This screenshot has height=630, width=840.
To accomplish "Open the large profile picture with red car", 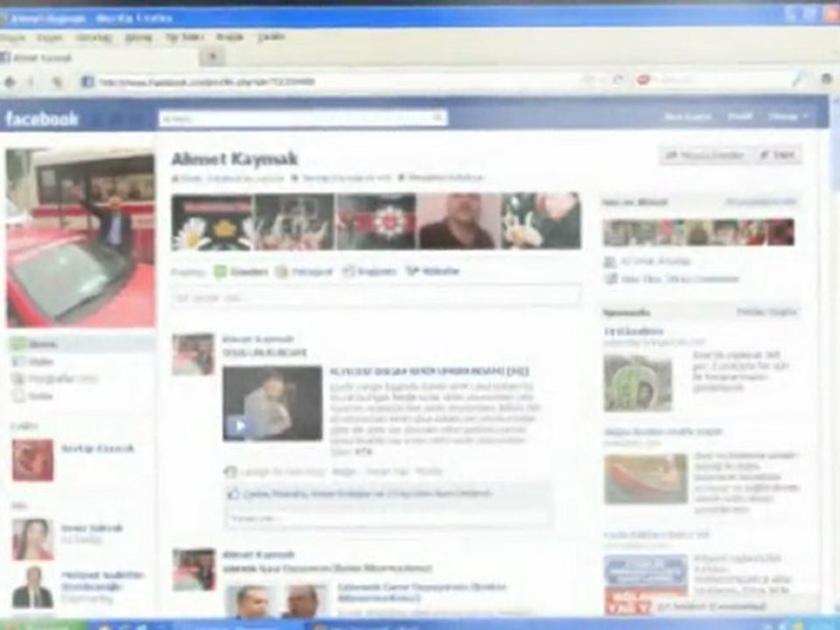I will click(x=80, y=238).
